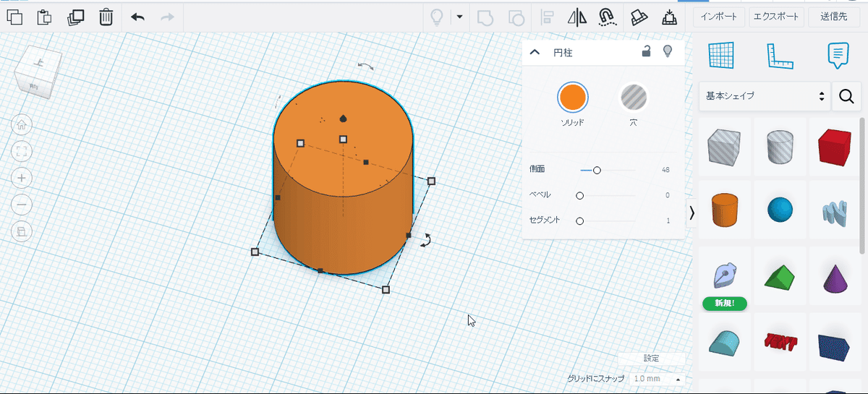Collapse the shapes sidebar with chevron

[x=692, y=213]
